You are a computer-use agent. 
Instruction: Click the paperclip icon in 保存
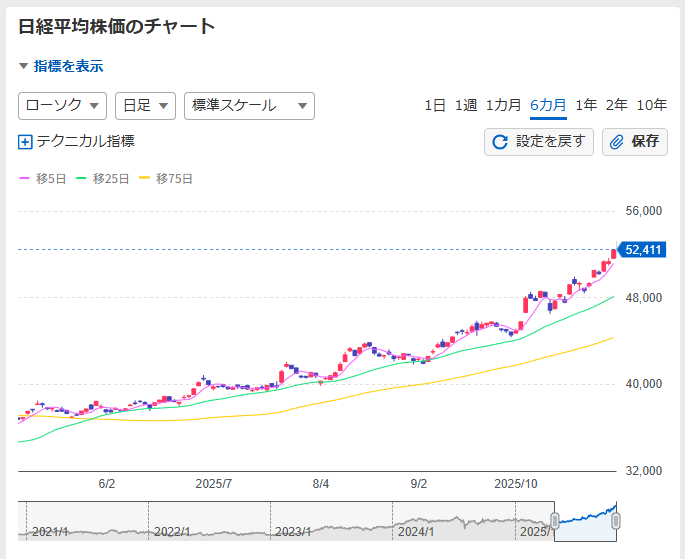point(617,142)
